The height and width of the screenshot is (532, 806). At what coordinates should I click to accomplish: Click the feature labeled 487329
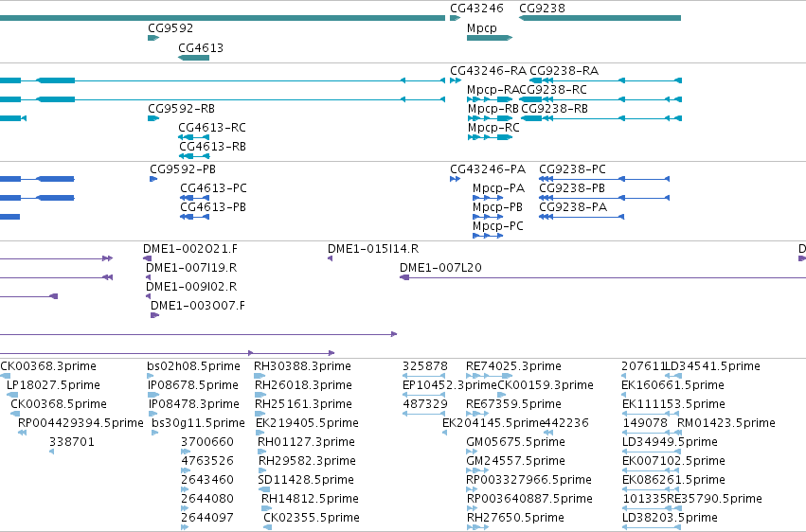pyautogui.click(x=424, y=404)
